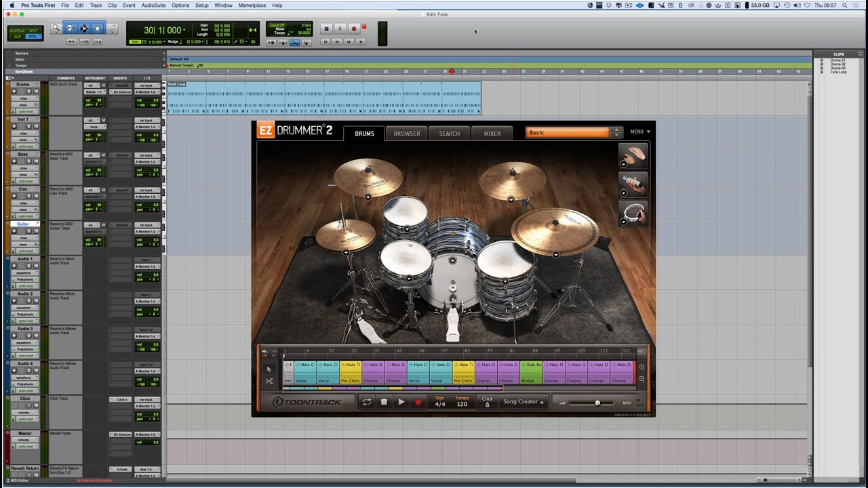Click undo arrow in EZdrummer song track
Screen dimensions: 868x488
(x=264, y=353)
